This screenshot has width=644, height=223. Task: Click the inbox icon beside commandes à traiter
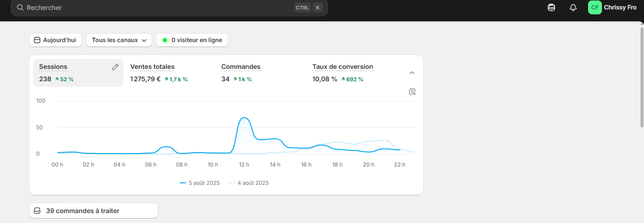click(37, 211)
